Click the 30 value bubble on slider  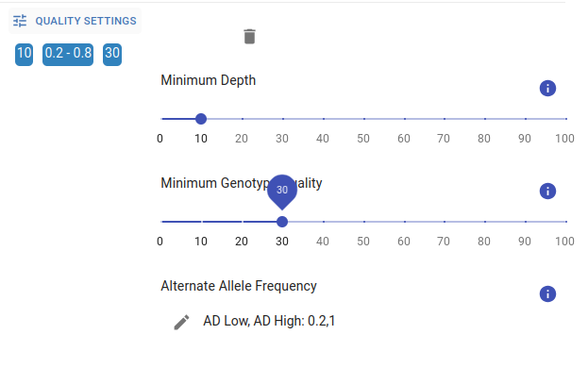tap(282, 190)
